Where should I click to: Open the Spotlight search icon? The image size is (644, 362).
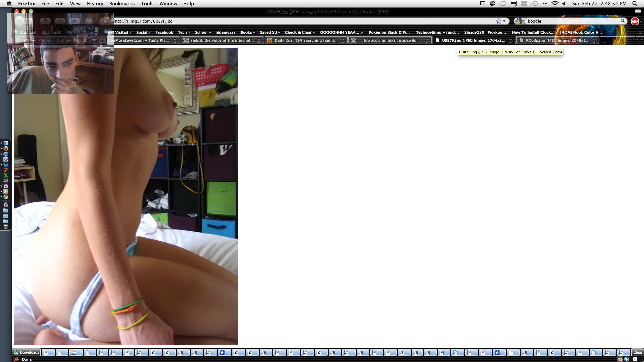[x=635, y=4]
